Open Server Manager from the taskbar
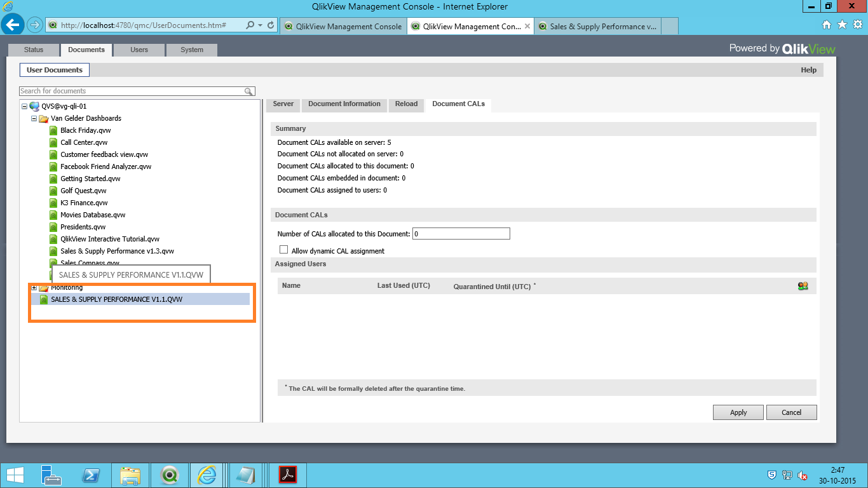The width and height of the screenshot is (868, 488). click(51, 475)
